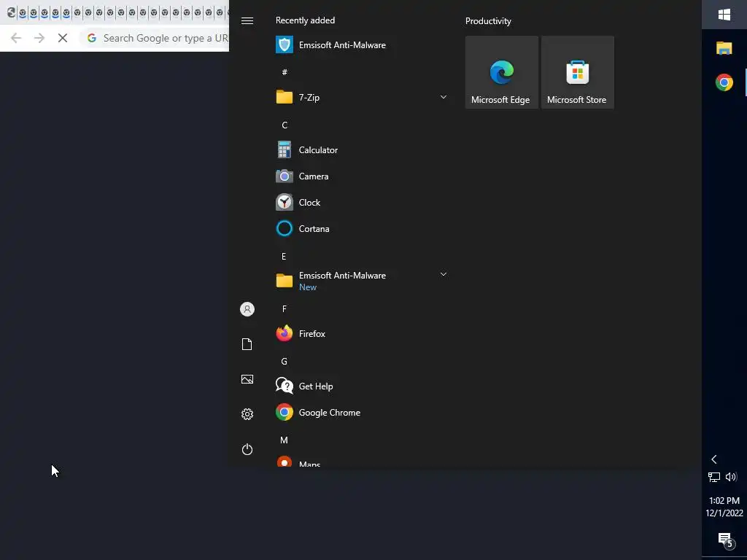The width and height of the screenshot is (747, 560).
Task: Select the M letter header
Action: [284, 440]
